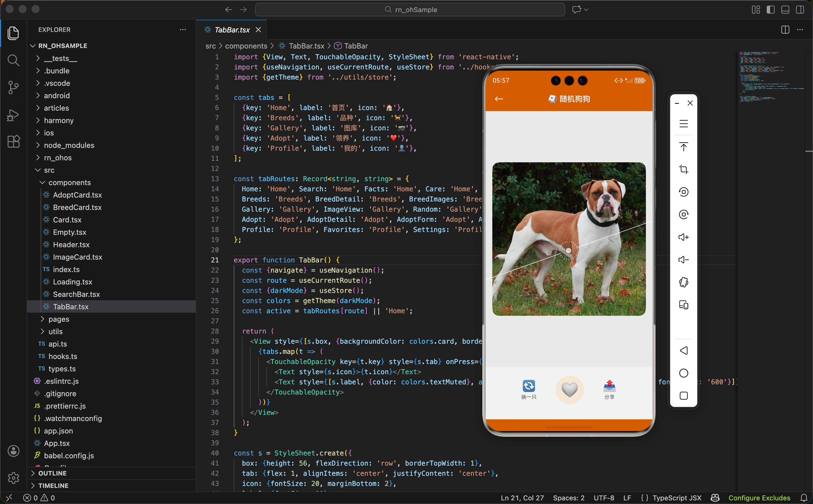The image size is (813, 504).
Task: Click the emulator back triangle button
Action: pyautogui.click(x=684, y=350)
